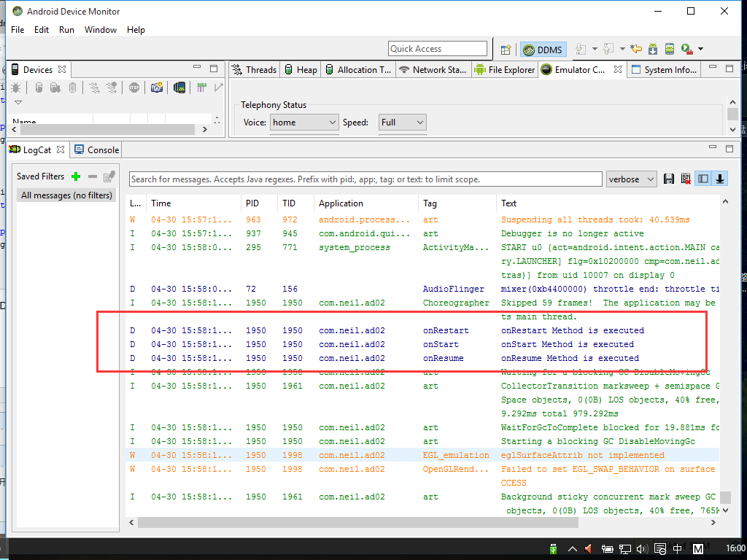Click the Debug selected process bug icon
The image size is (747, 560).
(x=15, y=87)
